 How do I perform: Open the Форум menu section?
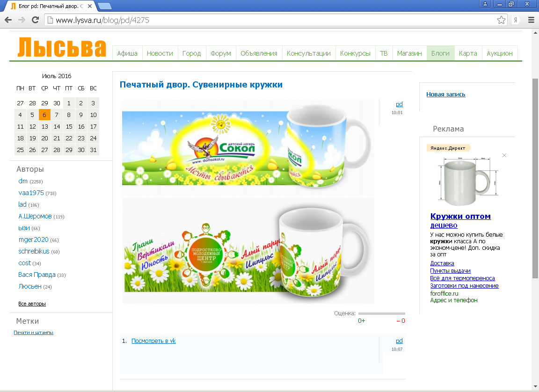221,53
